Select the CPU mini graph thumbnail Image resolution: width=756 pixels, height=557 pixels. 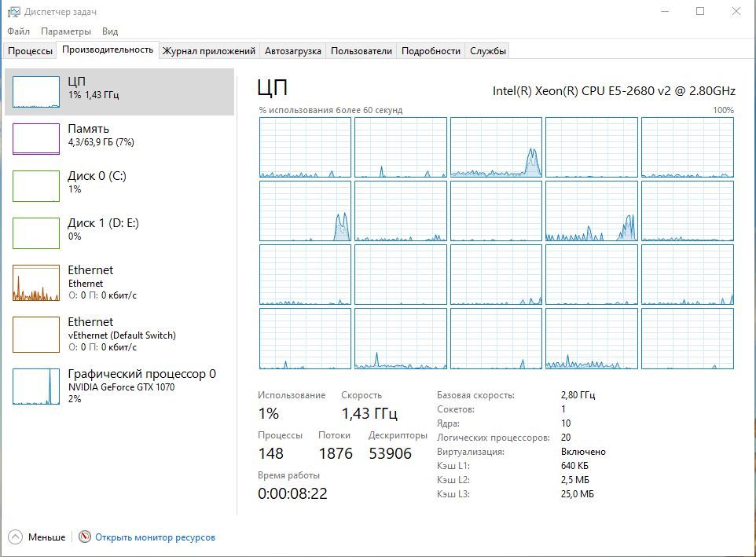coord(36,92)
